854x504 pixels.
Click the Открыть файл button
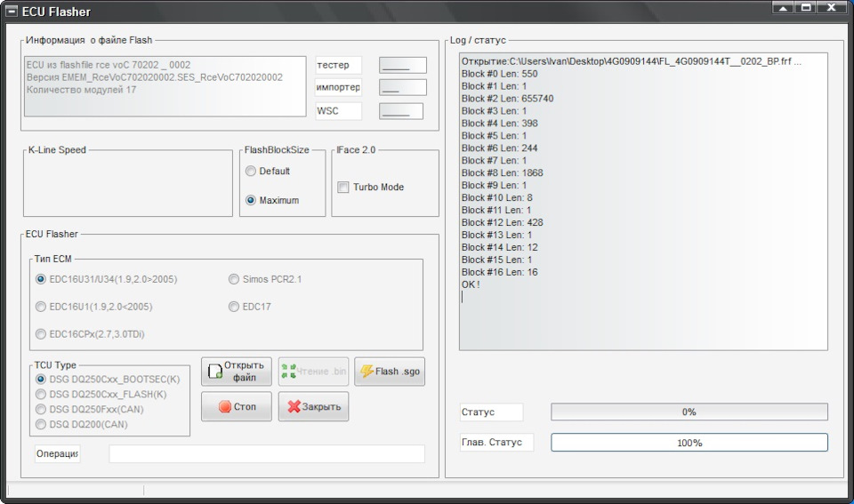pyautogui.click(x=237, y=372)
